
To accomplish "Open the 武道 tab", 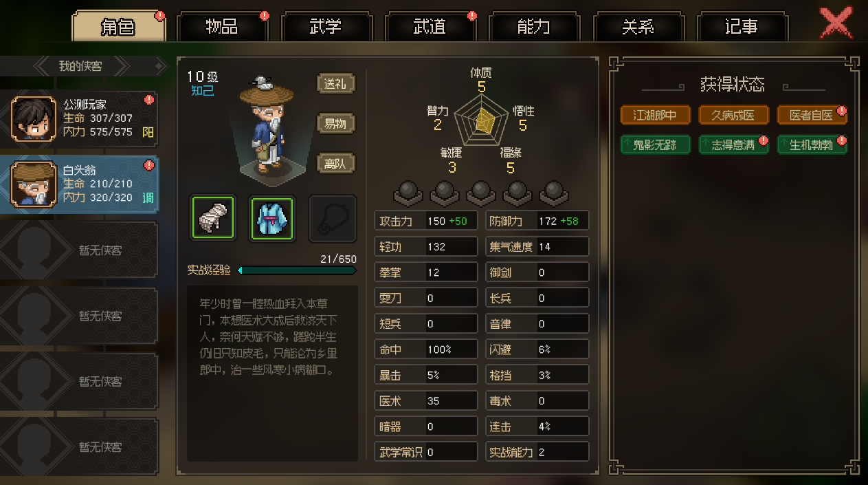I will point(430,27).
